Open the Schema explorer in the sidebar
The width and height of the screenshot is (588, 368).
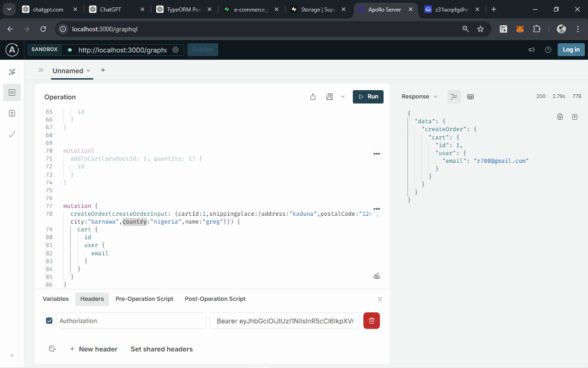(12, 72)
